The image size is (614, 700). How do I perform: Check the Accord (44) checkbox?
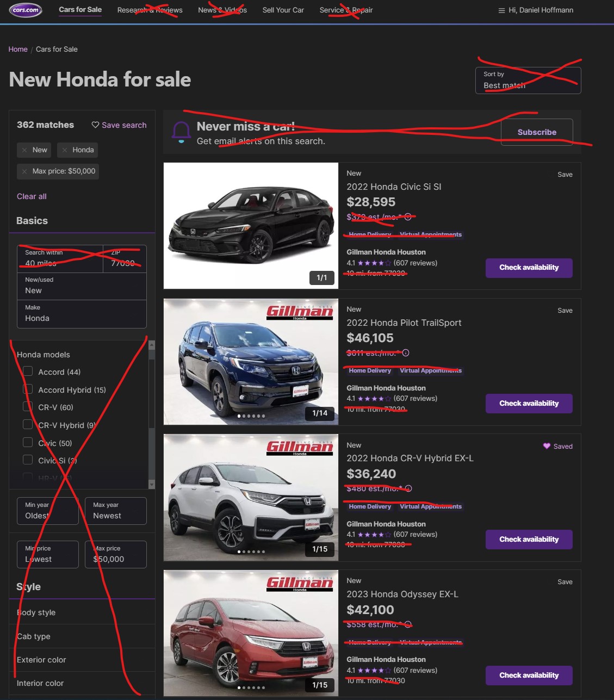tap(27, 371)
